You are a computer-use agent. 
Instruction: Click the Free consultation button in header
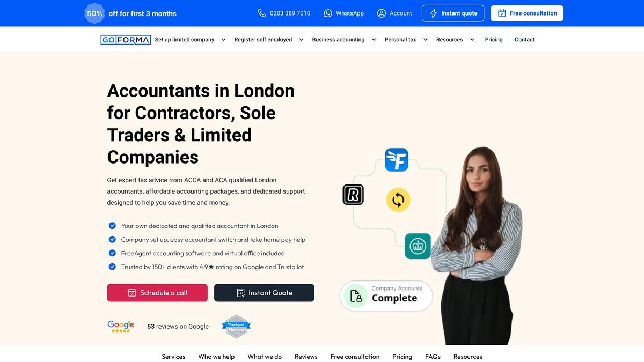click(527, 13)
